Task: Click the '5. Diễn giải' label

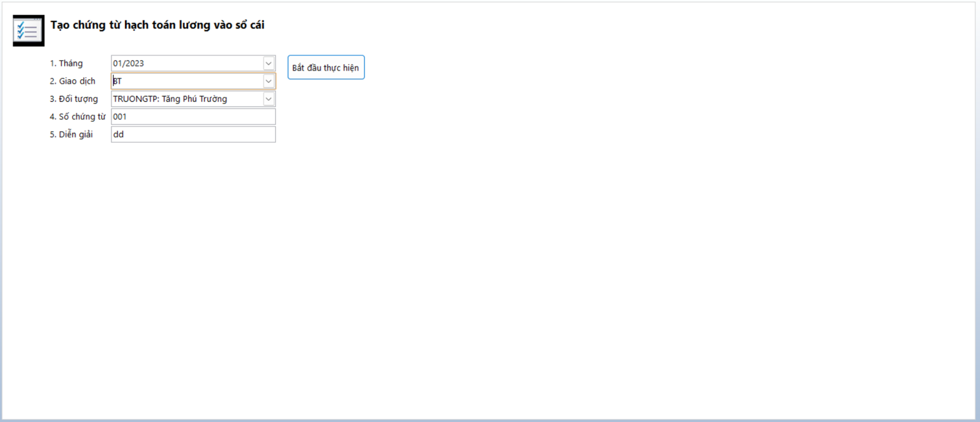Action: (71, 134)
